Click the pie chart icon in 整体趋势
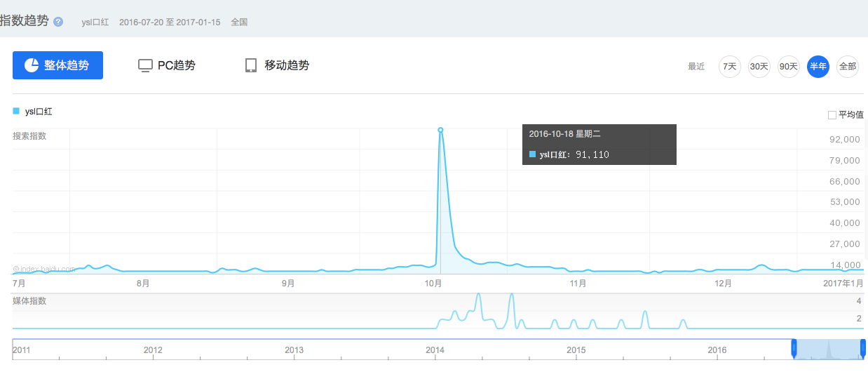Viewport: 868px width, 372px height. coord(32,65)
